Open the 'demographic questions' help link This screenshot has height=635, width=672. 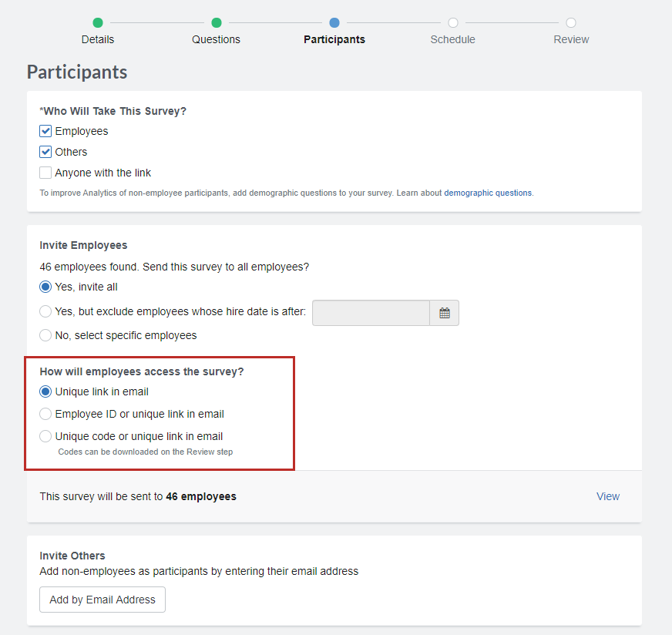pos(488,193)
